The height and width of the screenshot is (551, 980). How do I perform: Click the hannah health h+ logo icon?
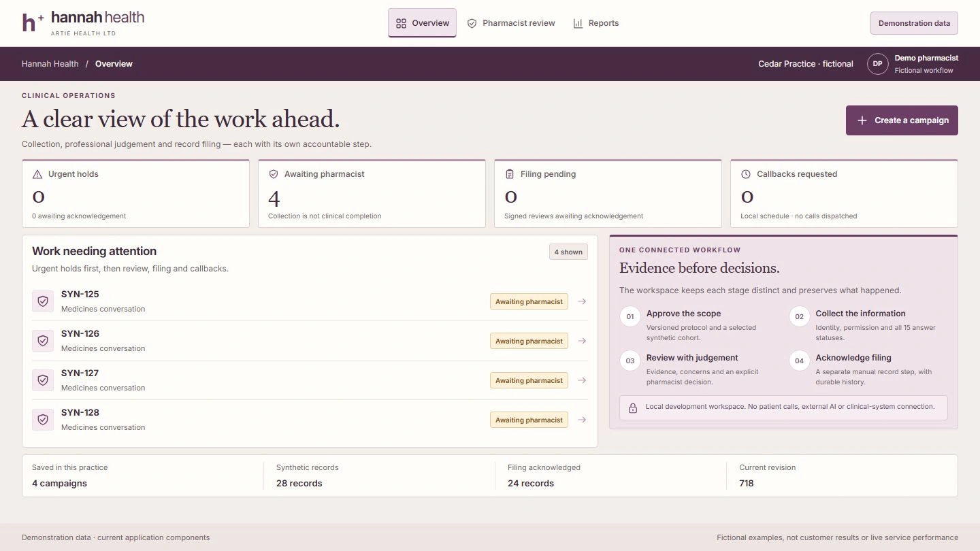coord(33,22)
